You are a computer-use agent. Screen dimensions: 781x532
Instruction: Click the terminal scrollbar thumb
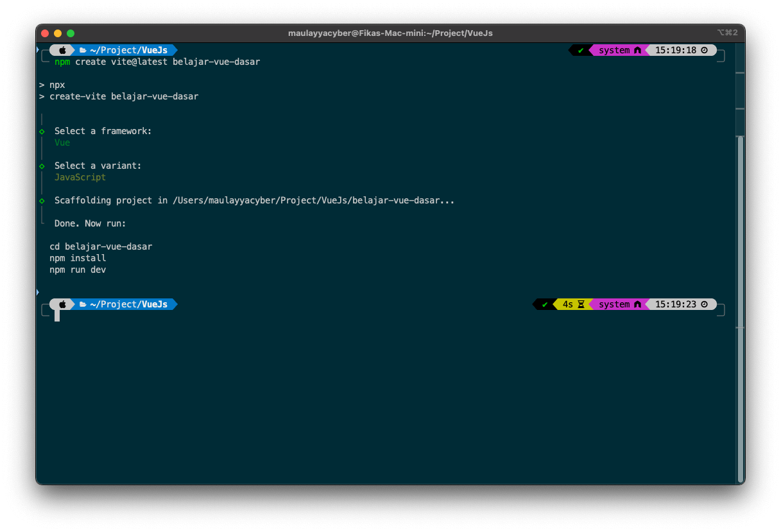[741, 308]
